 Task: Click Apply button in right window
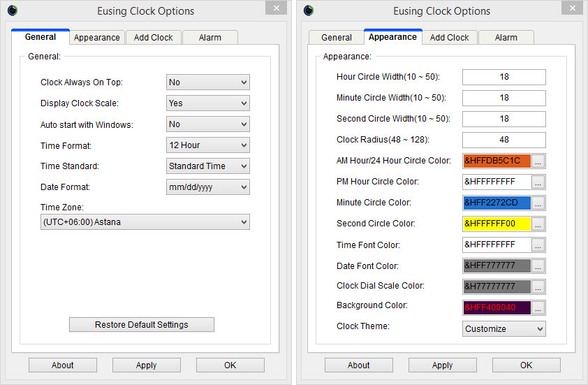coord(443,365)
